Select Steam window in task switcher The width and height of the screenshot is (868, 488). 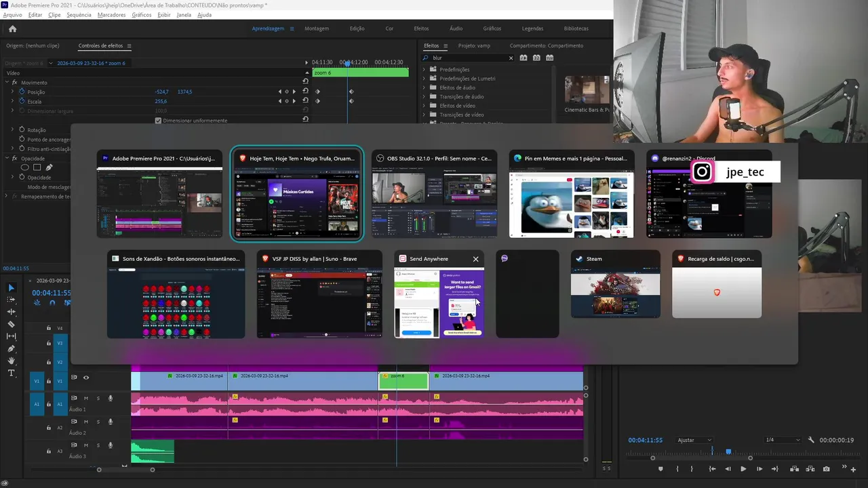click(x=615, y=284)
